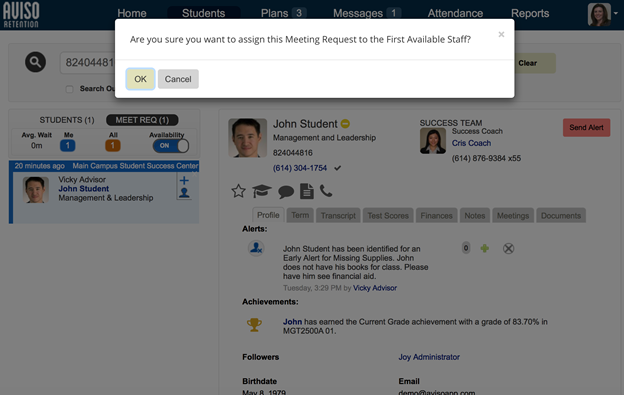The width and height of the screenshot is (624, 395).
Task: Dismiss the alert with the circled X icon
Action: click(x=508, y=249)
